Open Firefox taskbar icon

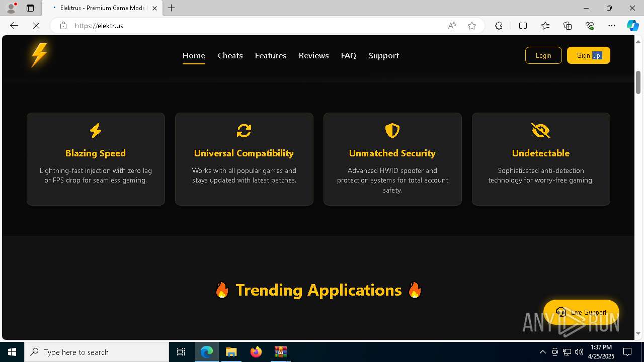click(x=256, y=352)
